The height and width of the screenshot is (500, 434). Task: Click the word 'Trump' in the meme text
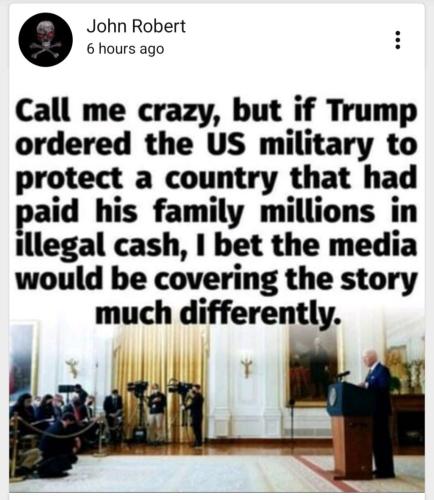tap(373, 111)
